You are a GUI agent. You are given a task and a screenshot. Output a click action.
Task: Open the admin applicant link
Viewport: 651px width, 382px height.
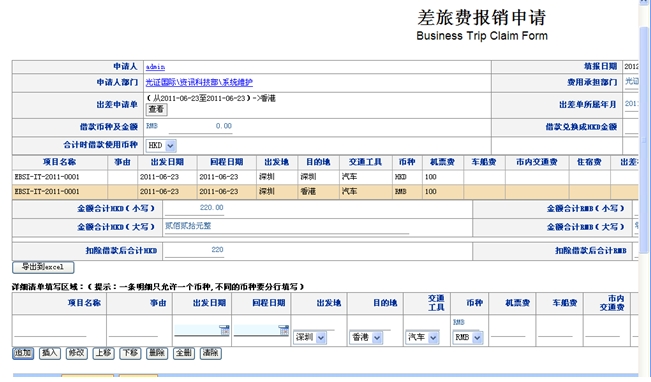(x=155, y=67)
